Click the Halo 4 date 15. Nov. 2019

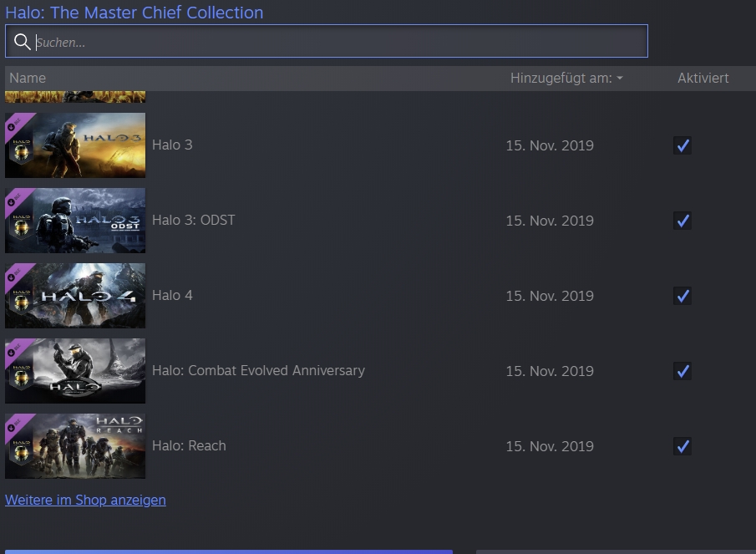550,296
